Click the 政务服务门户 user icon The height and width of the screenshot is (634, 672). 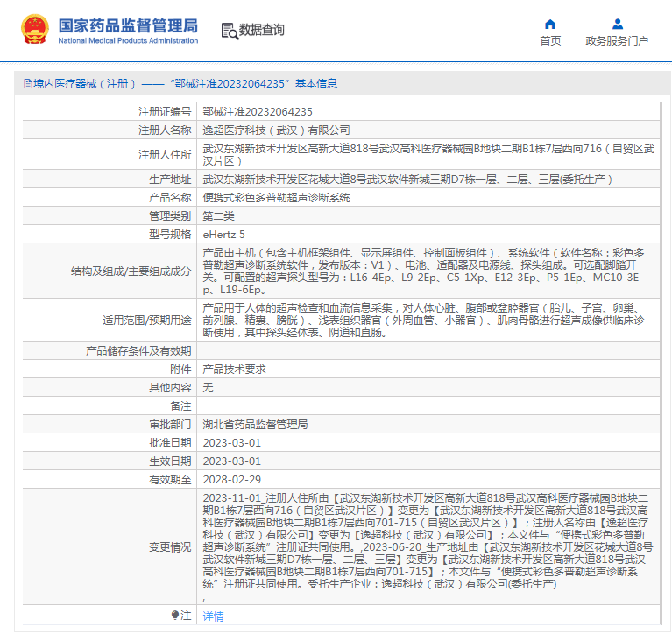(617, 24)
